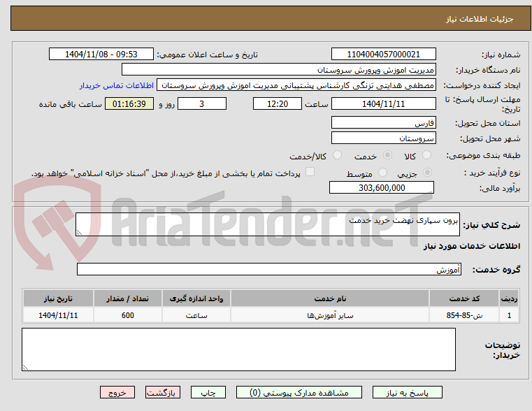Screen dimensions: 532x411
Task: Click the اطلاعات خدمات مورد نیاز heading
Action: pyautogui.click(x=472, y=246)
